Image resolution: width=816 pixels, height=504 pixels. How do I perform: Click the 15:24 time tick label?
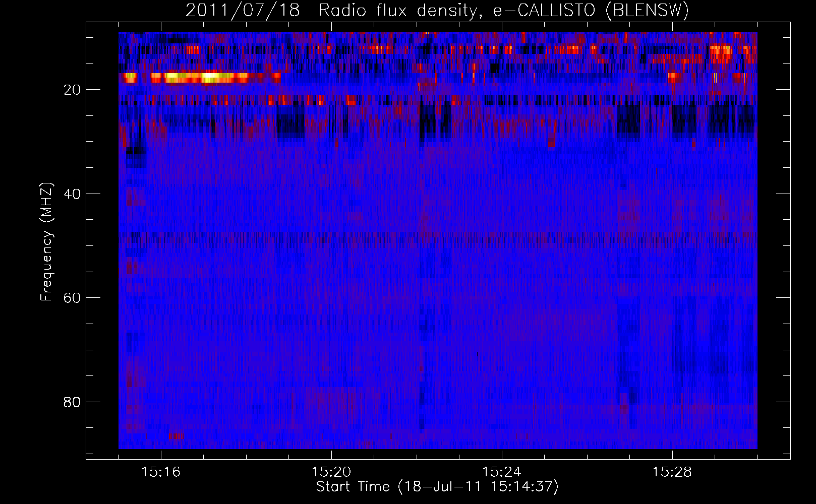click(x=502, y=472)
